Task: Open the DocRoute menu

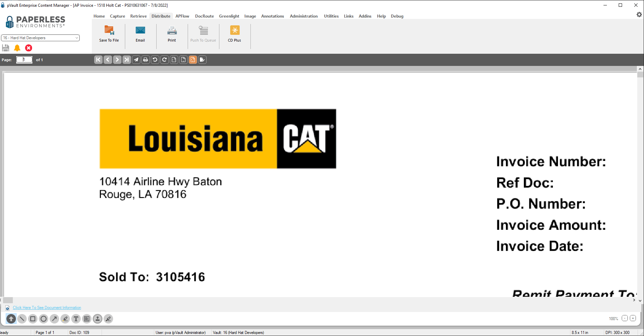Action: [x=205, y=16]
